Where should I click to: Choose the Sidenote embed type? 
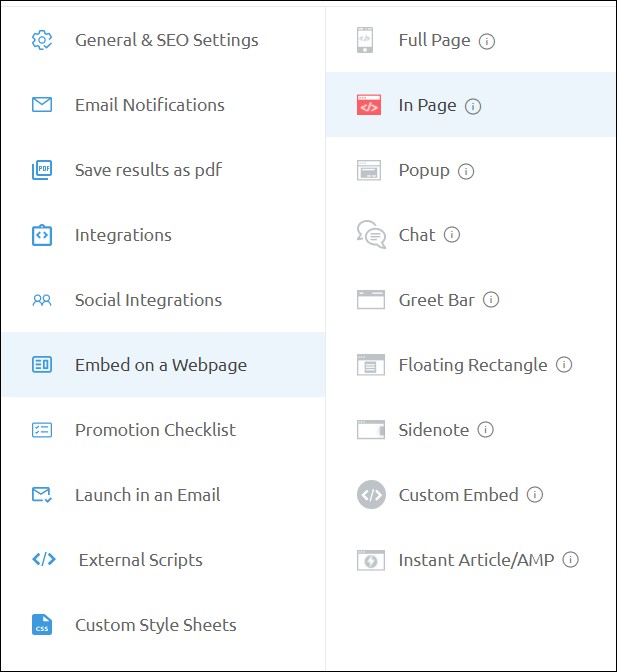point(433,430)
